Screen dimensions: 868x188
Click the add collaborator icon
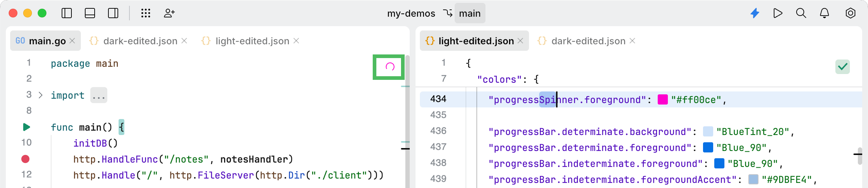(169, 13)
